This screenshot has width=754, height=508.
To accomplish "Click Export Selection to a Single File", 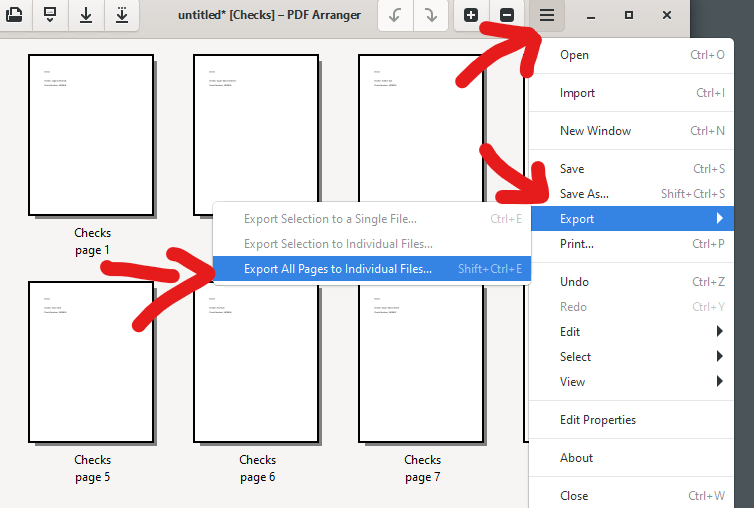I will [x=372, y=219].
